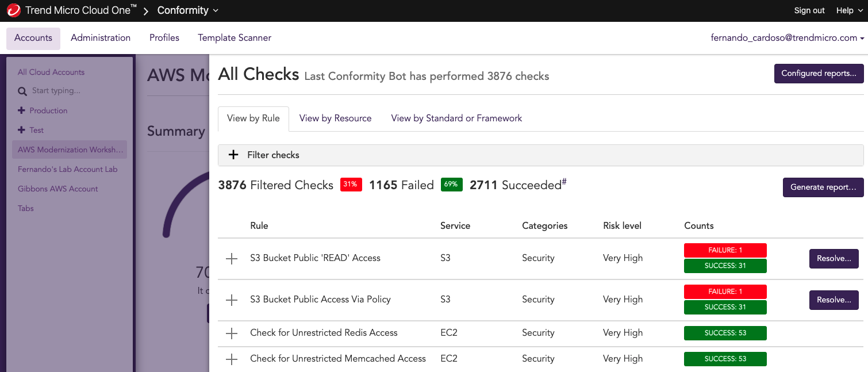Open the Template Scanner page
The height and width of the screenshot is (372, 868).
pyautogui.click(x=235, y=38)
